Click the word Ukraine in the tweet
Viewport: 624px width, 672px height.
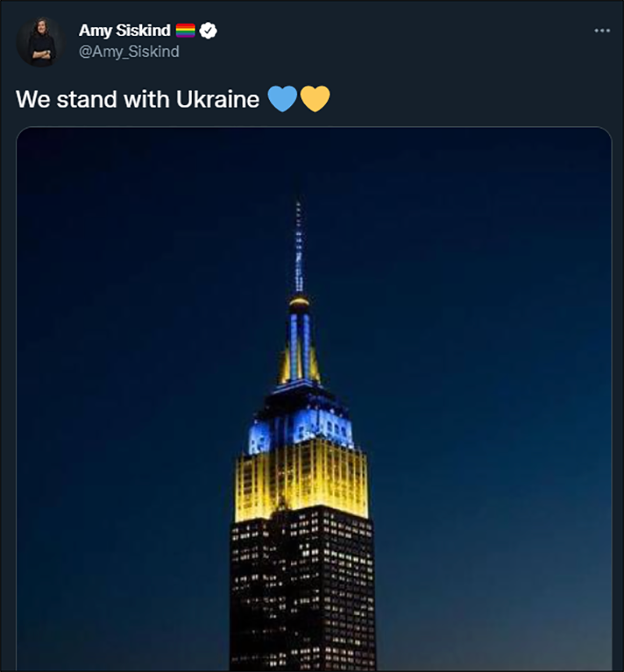click(x=218, y=100)
